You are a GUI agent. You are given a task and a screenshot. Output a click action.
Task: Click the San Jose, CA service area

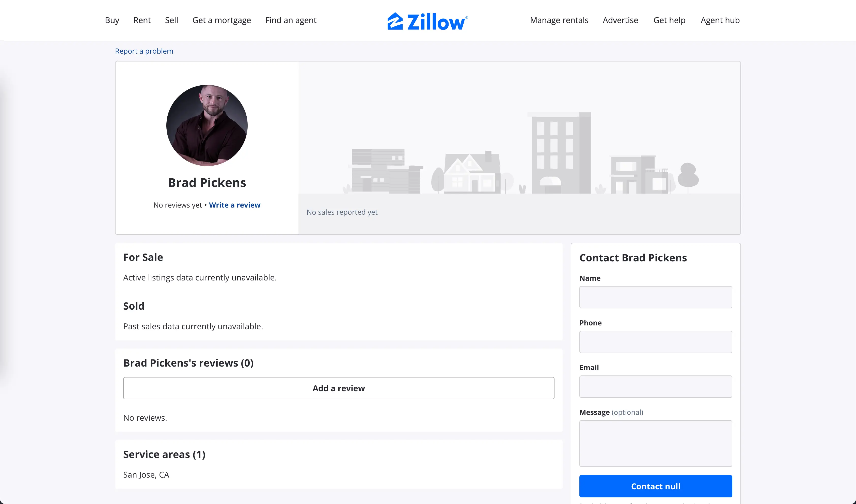pyautogui.click(x=146, y=475)
